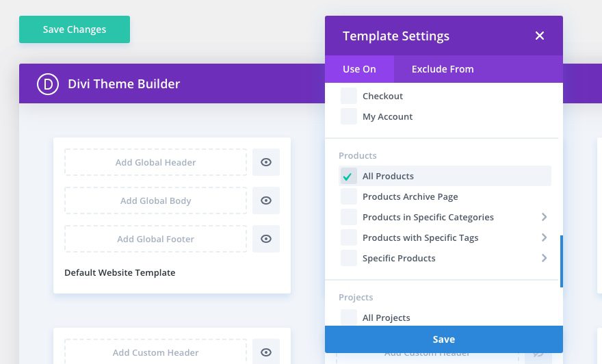Click the Add Global Header area
Image resolution: width=602 pixels, height=364 pixels.
click(156, 162)
